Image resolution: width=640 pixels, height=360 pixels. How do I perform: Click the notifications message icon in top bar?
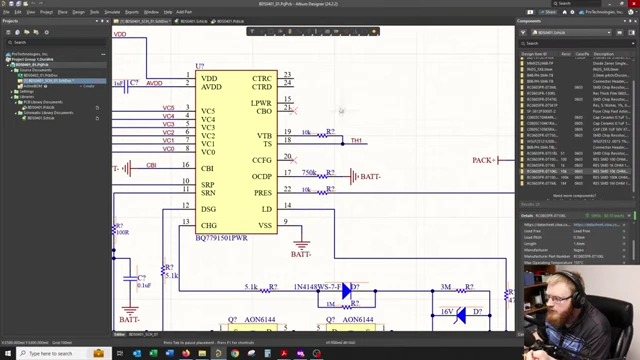pos(530,12)
